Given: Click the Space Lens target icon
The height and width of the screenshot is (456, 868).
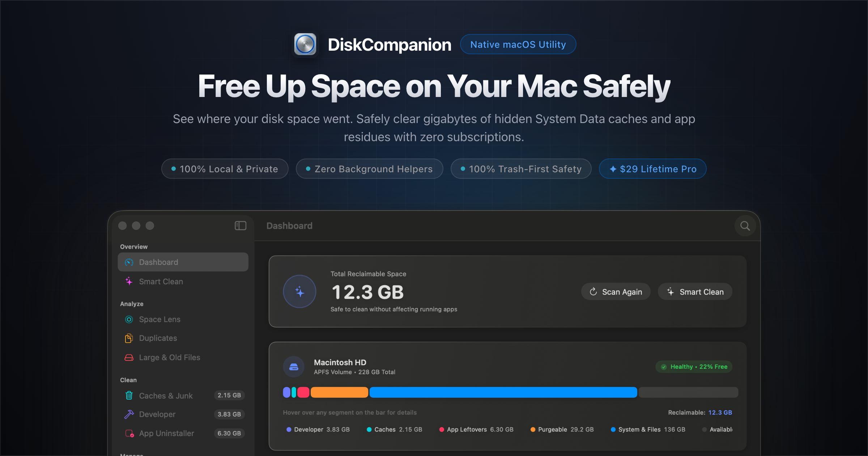Looking at the screenshot, I should tap(129, 319).
